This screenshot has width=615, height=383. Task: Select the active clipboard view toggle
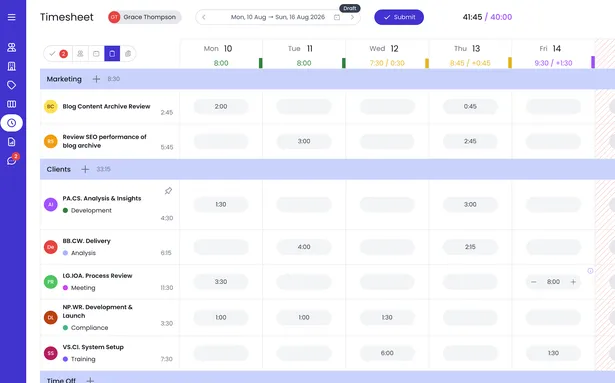[112, 54]
